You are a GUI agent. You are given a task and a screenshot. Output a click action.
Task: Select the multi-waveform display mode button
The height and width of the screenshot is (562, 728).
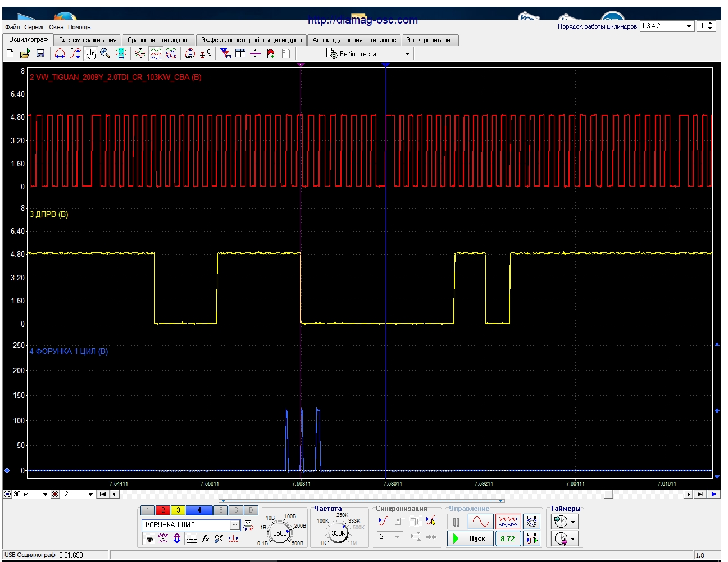508,522
